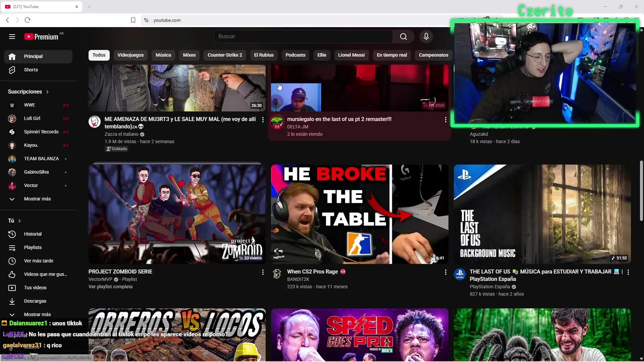This screenshot has width=644, height=362.
Task: Open BANDIT2K channel avatar
Action: 277,274
